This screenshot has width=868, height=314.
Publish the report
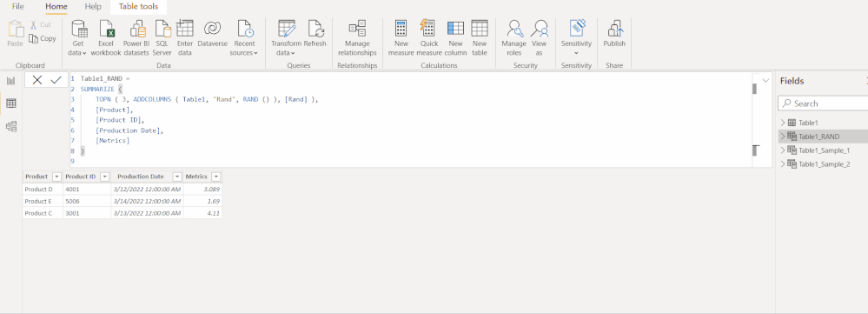[614, 33]
